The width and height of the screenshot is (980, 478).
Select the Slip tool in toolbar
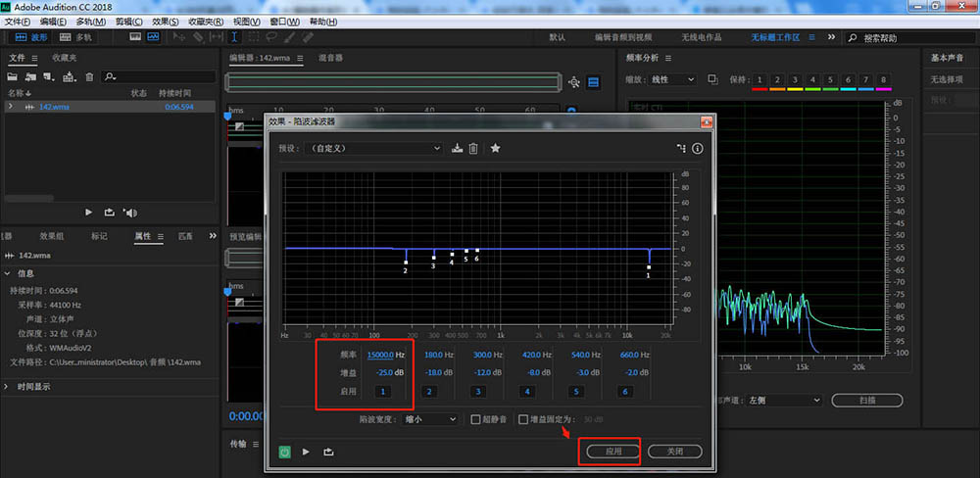click(217, 37)
